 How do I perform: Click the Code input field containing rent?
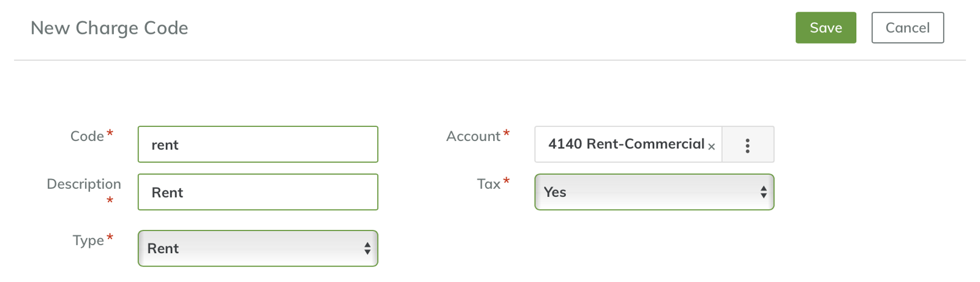257,145
